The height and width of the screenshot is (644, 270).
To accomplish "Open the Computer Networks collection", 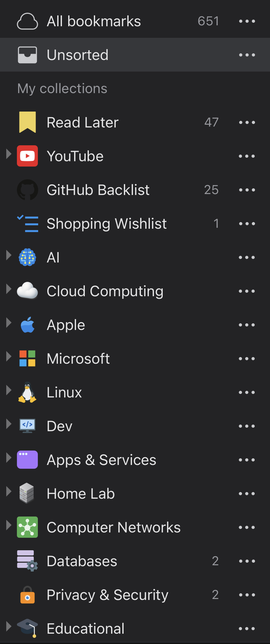I will pos(114,527).
